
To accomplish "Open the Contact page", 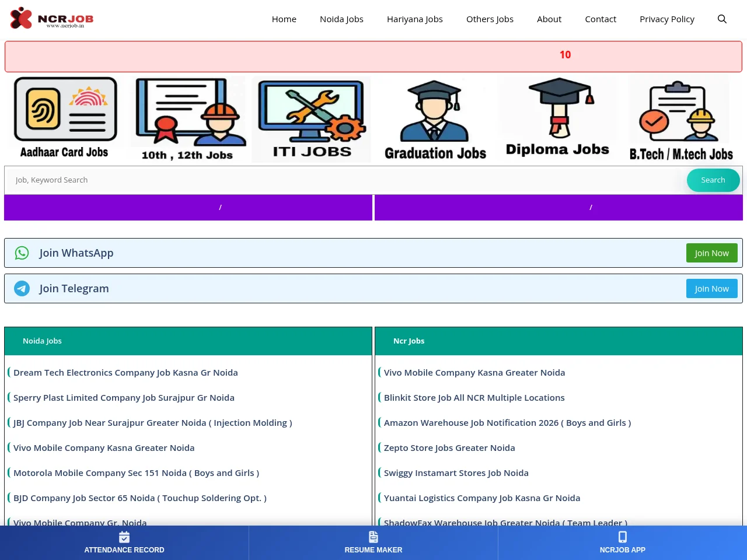I will [601, 19].
